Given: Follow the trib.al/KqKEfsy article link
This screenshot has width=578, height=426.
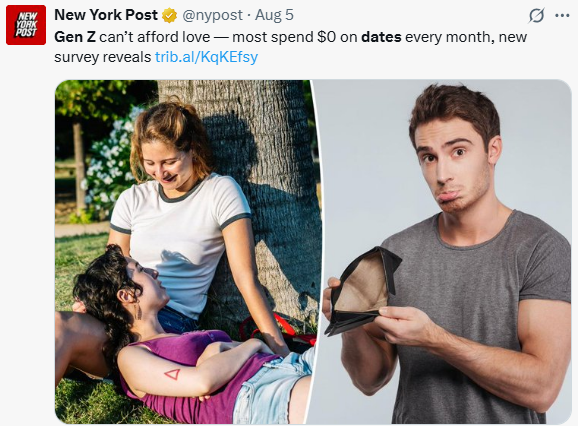Looking at the screenshot, I should (x=206, y=57).
